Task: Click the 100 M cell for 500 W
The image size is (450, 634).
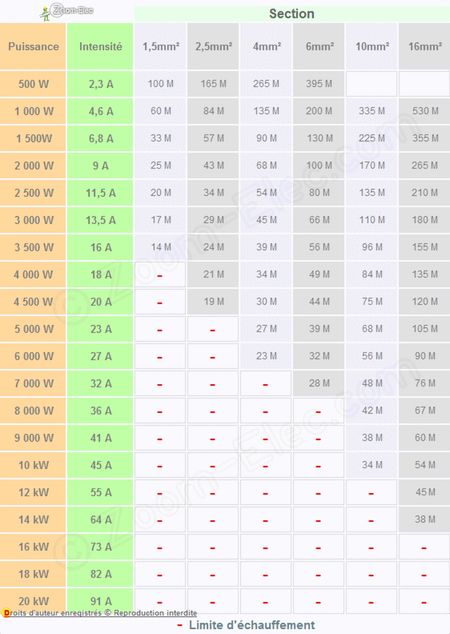Action: (160, 84)
